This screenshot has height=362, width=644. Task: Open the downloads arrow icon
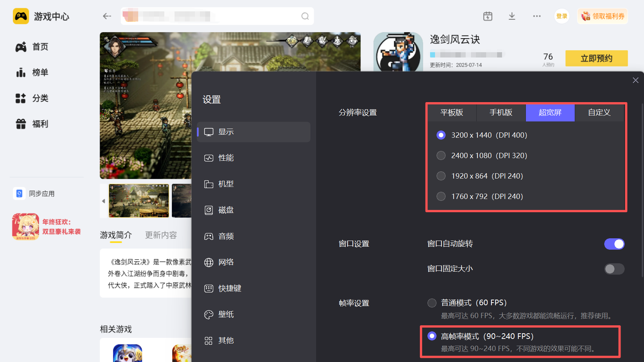[x=512, y=16]
